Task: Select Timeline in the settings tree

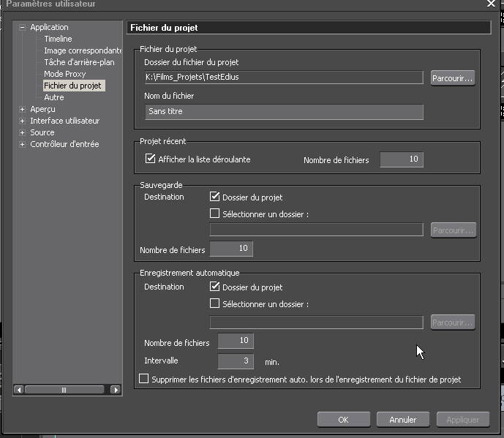Action: tap(58, 39)
